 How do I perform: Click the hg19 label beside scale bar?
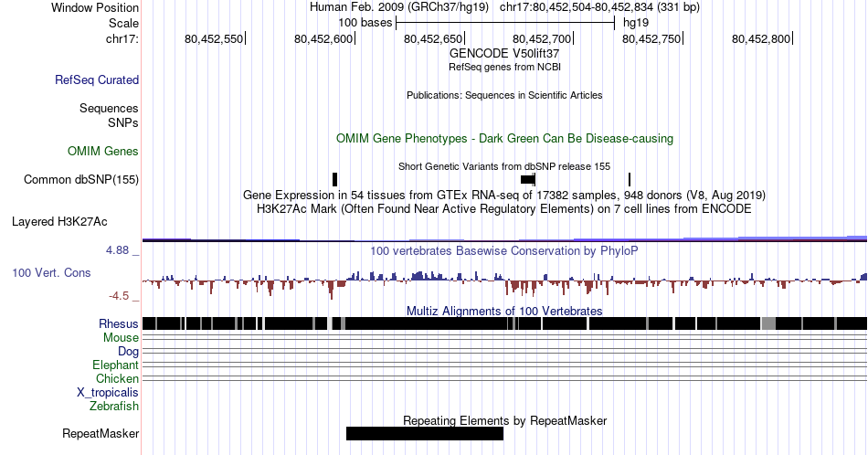point(636,23)
